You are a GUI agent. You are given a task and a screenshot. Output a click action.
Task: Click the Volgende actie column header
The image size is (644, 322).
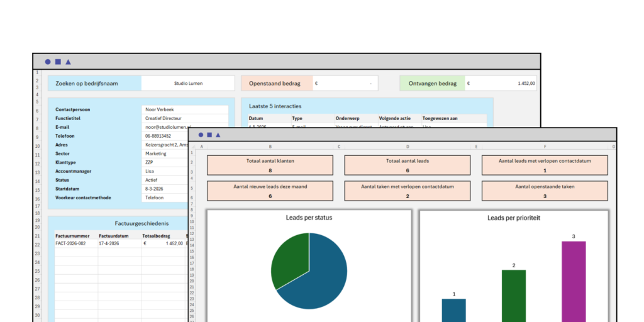(x=395, y=118)
